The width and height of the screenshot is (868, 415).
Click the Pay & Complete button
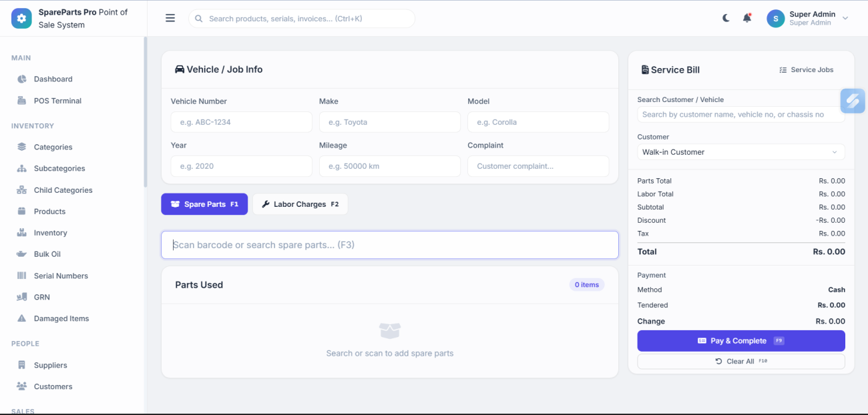741,341
